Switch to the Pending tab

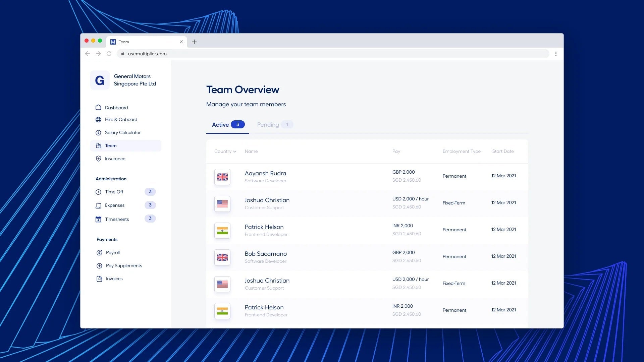[x=268, y=124]
